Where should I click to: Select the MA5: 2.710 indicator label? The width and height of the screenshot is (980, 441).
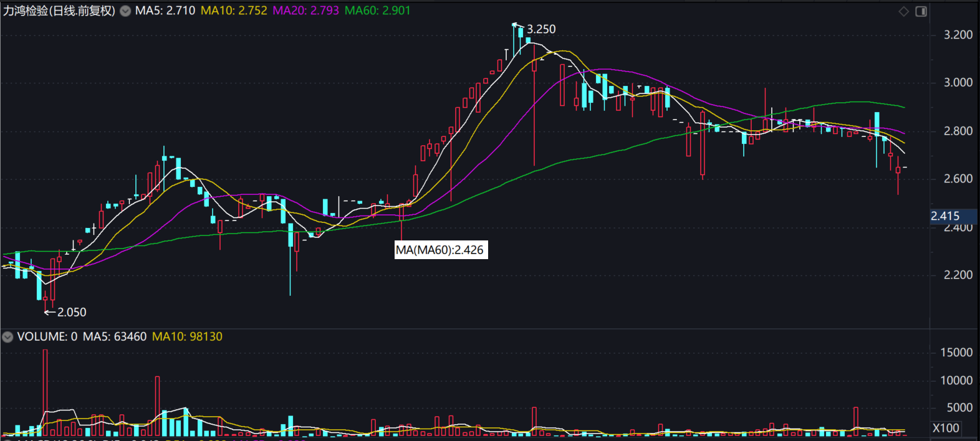[165, 11]
